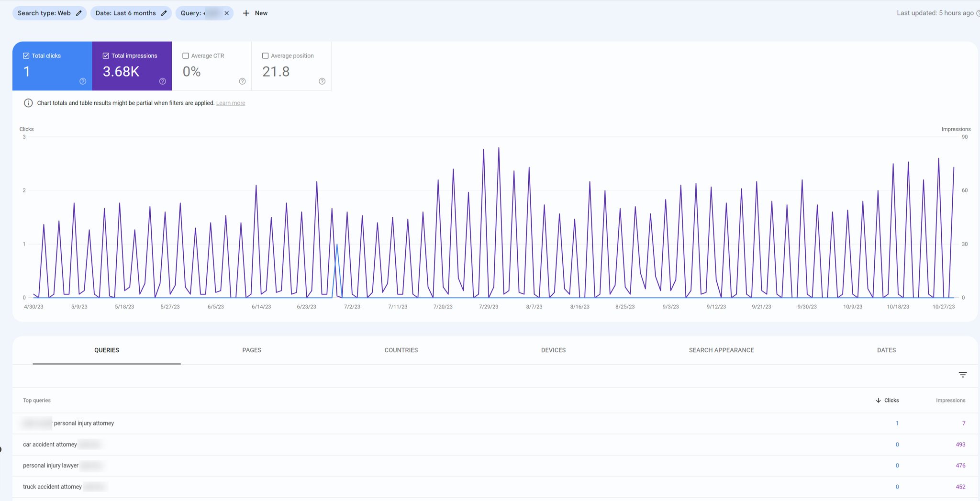Open help icon on Total impressions card
Viewport: 980px width, 501px height.
163,81
